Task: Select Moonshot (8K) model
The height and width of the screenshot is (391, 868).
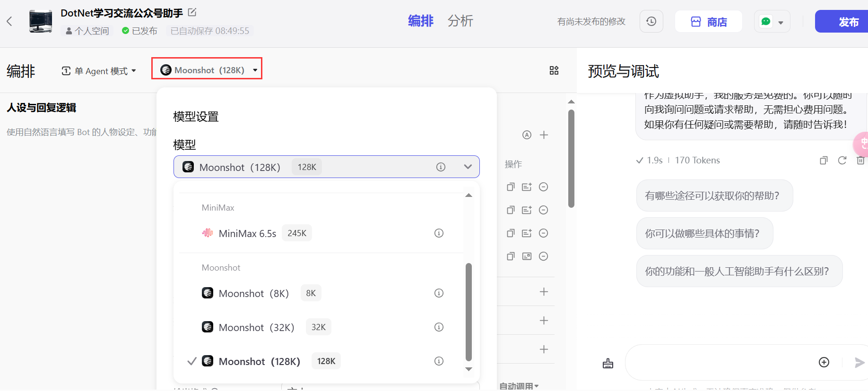Action: (x=321, y=293)
